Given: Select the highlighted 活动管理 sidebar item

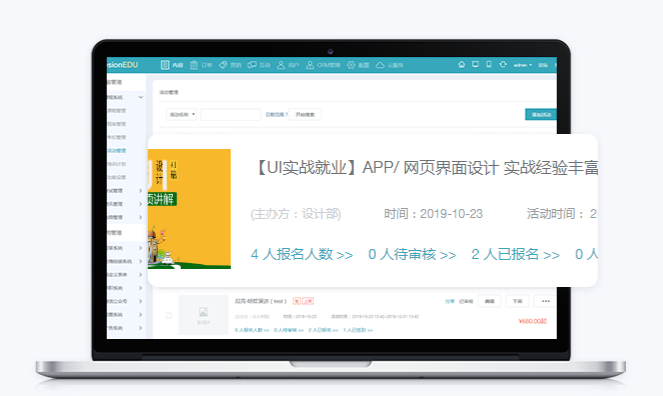Looking at the screenshot, I should [117, 150].
